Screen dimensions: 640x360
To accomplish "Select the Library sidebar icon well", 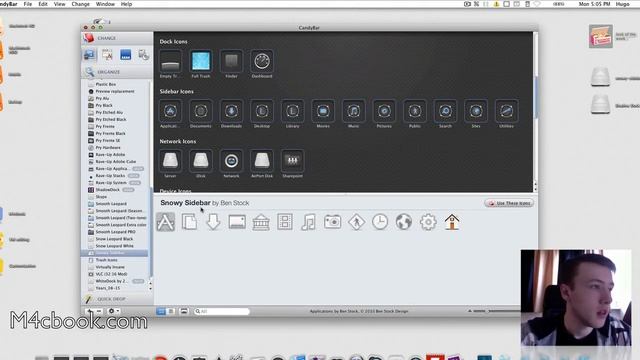I will tap(293, 111).
